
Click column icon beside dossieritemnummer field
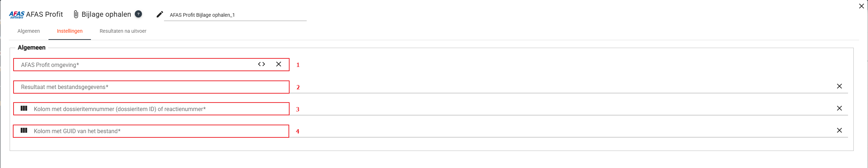pos(24,108)
